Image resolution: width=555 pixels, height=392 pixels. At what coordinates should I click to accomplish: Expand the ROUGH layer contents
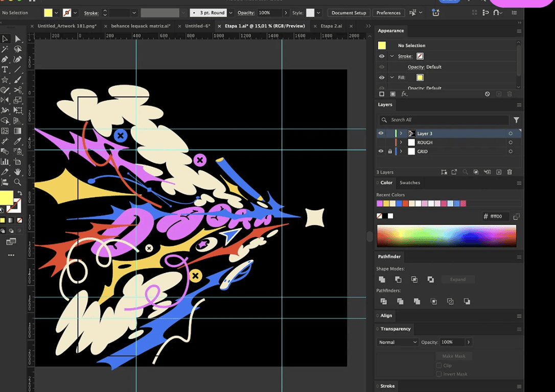[401, 142]
